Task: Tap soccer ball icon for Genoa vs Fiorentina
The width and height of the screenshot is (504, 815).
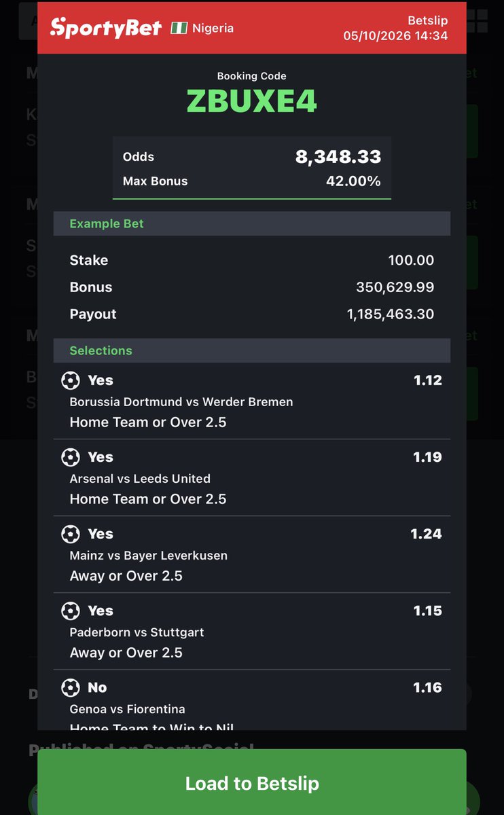Action: (71, 687)
